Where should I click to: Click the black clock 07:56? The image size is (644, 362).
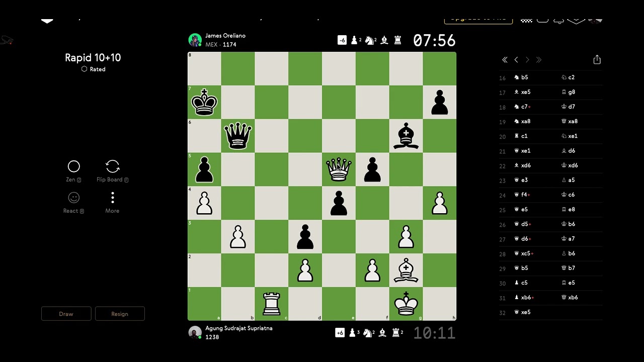pyautogui.click(x=434, y=40)
